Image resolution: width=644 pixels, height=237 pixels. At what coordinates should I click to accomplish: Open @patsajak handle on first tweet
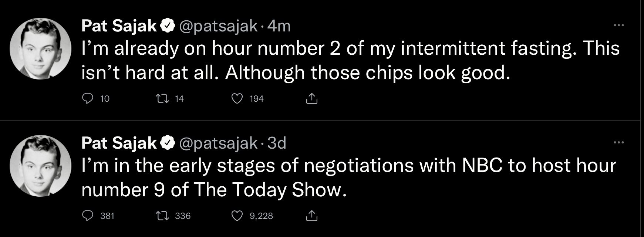[x=218, y=26]
